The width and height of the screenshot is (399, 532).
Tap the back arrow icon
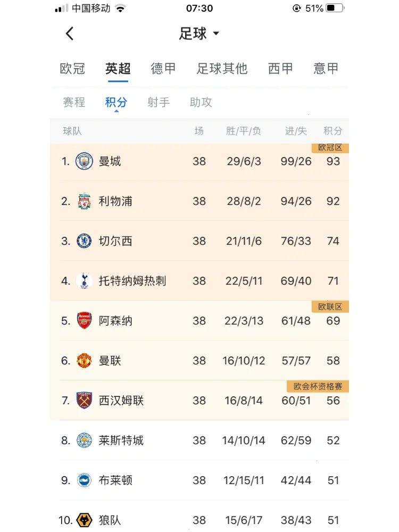(x=70, y=34)
